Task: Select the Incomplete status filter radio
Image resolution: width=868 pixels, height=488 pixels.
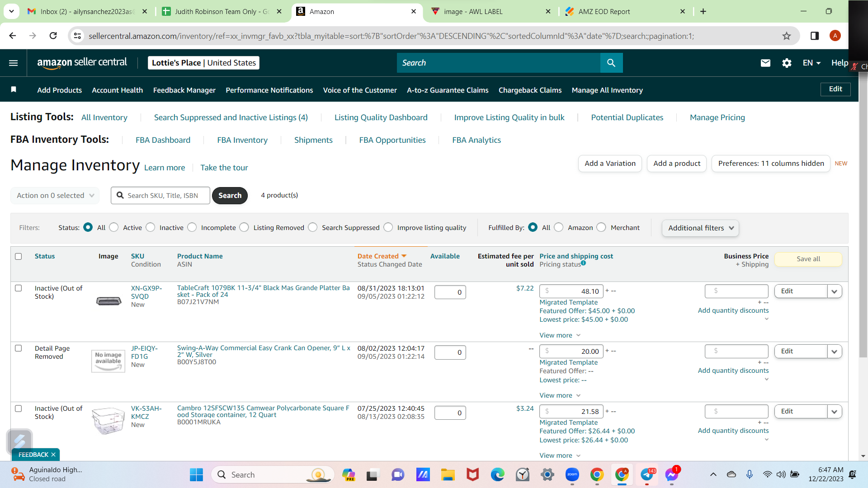Action: [x=192, y=227]
